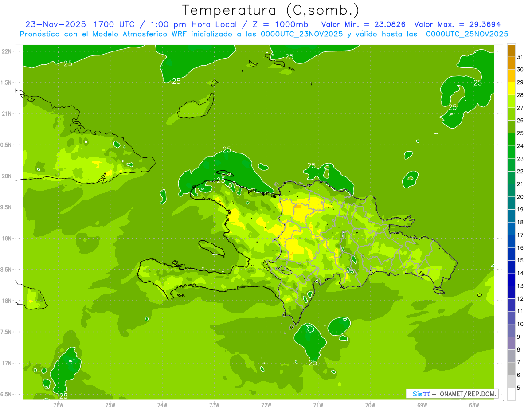Click the '22N' latitude axis label
532x411 pixels.
tap(7, 51)
